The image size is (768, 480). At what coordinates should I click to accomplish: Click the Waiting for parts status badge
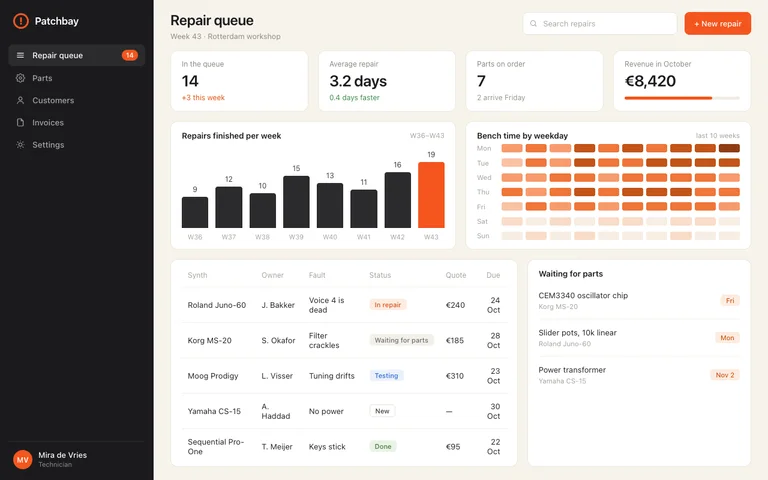tap(401, 340)
